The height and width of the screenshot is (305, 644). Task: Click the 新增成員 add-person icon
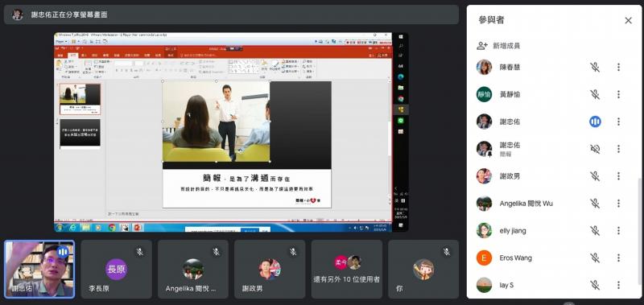[x=481, y=46]
